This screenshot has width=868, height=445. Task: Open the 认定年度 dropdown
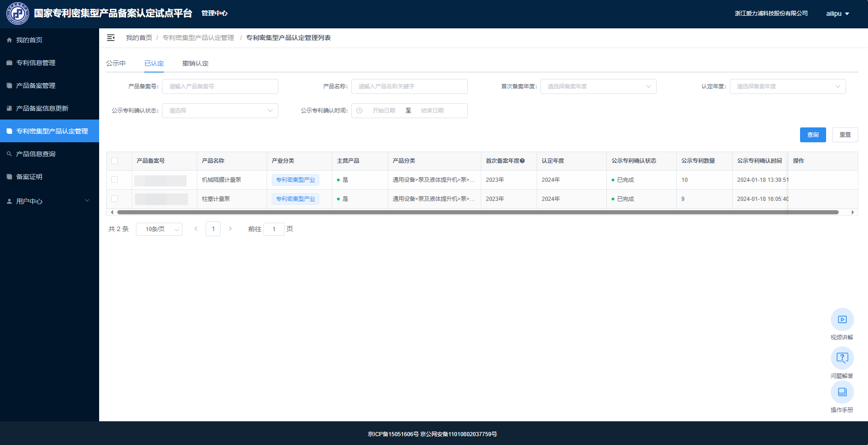coord(787,86)
